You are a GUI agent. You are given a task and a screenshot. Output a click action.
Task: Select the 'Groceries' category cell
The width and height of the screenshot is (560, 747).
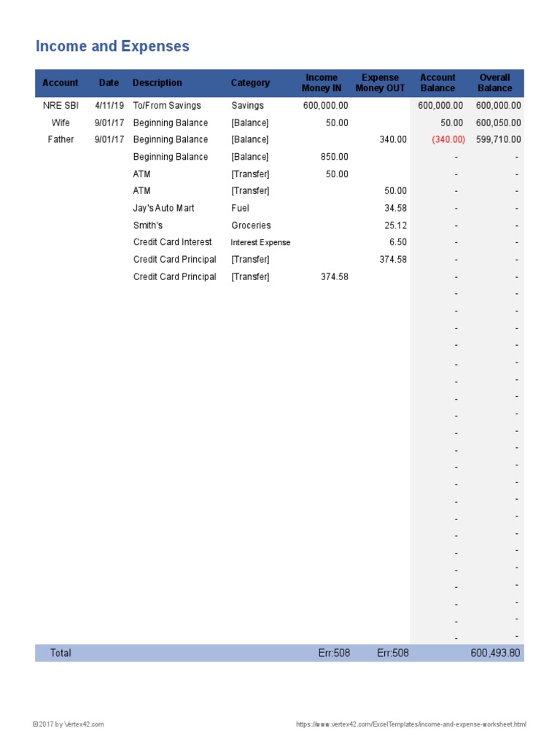pos(251,225)
